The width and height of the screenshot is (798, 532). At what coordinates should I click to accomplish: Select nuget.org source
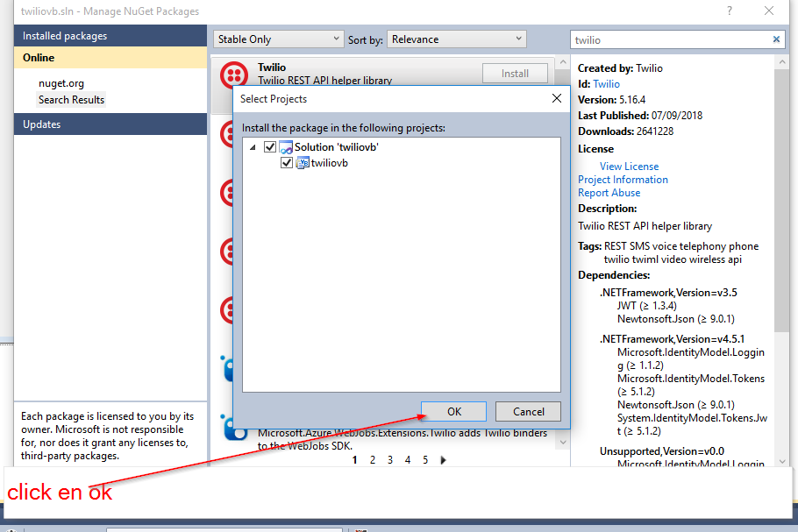[61, 83]
